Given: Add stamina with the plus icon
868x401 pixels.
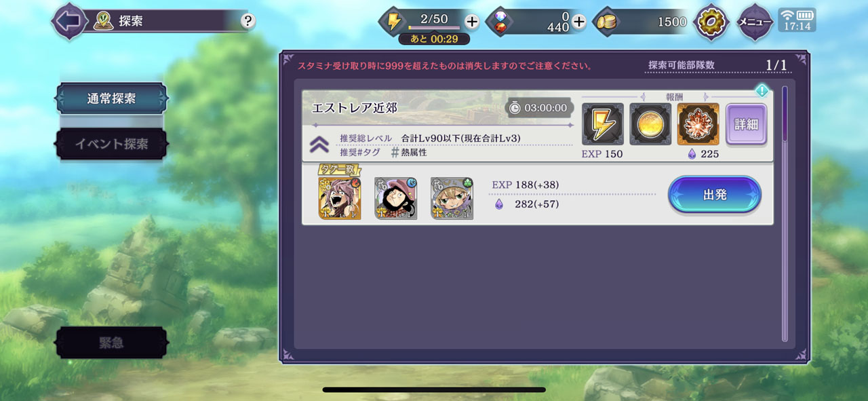Looking at the screenshot, I should click(472, 22).
